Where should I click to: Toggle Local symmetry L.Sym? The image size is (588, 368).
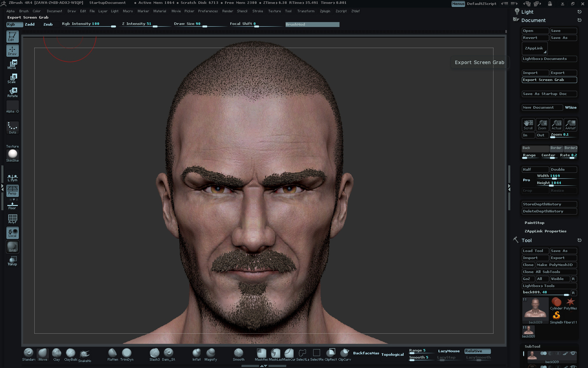pyautogui.click(x=12, y=178)
